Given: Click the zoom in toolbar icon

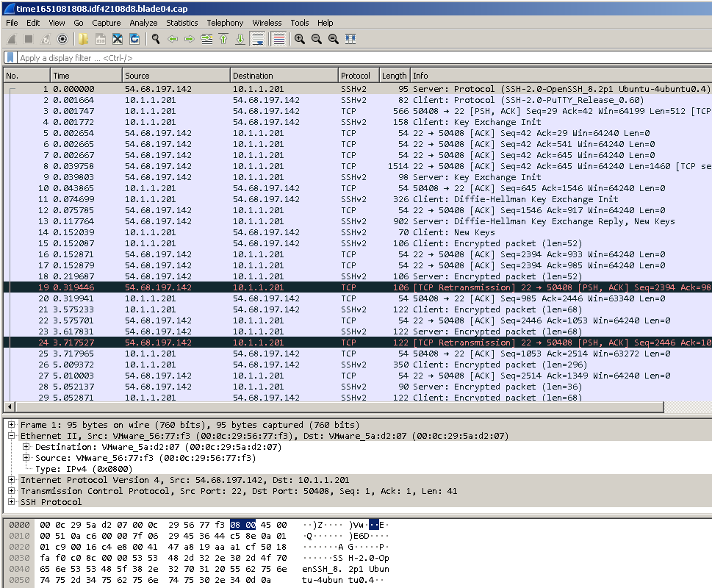Looking at the screenshot, I should pyautogui.click(x=300, y=39).
